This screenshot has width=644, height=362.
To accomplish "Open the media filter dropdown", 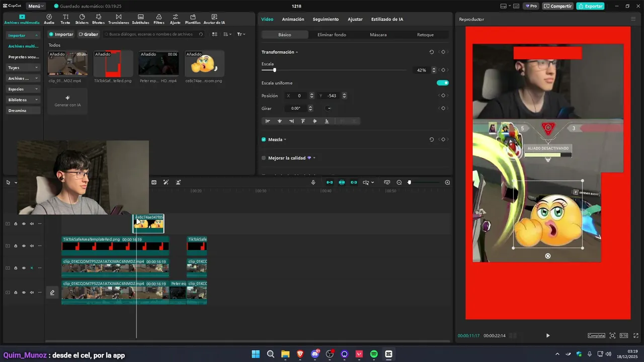I will (x=241, y=34).
